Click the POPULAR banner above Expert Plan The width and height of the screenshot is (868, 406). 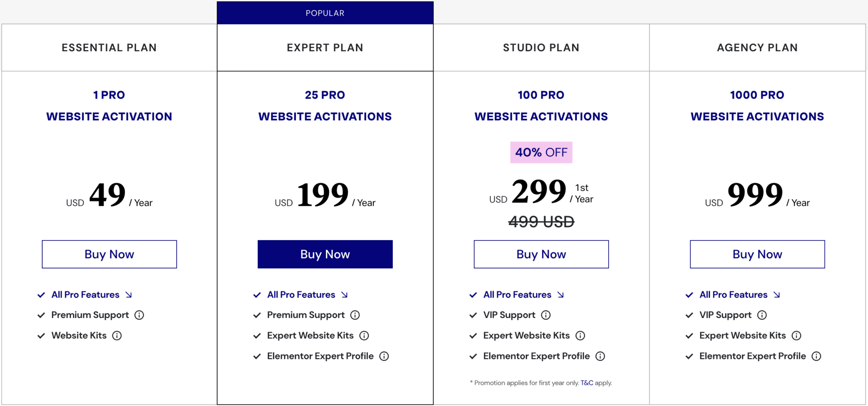coord(325,13)
